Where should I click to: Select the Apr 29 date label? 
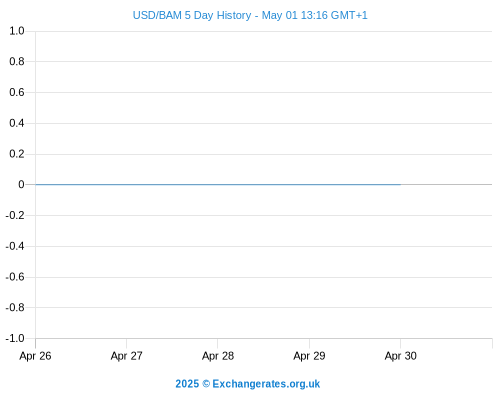point(309,356)
